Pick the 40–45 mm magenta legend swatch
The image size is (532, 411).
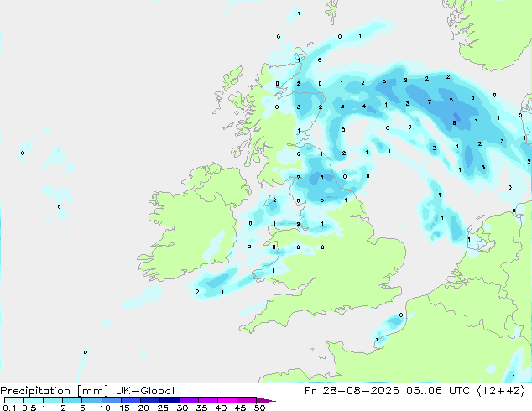click(227, 400)
